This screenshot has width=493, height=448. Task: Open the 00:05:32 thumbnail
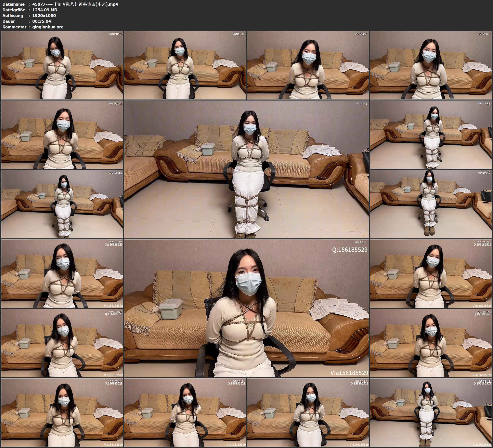(x=308, y=65)
